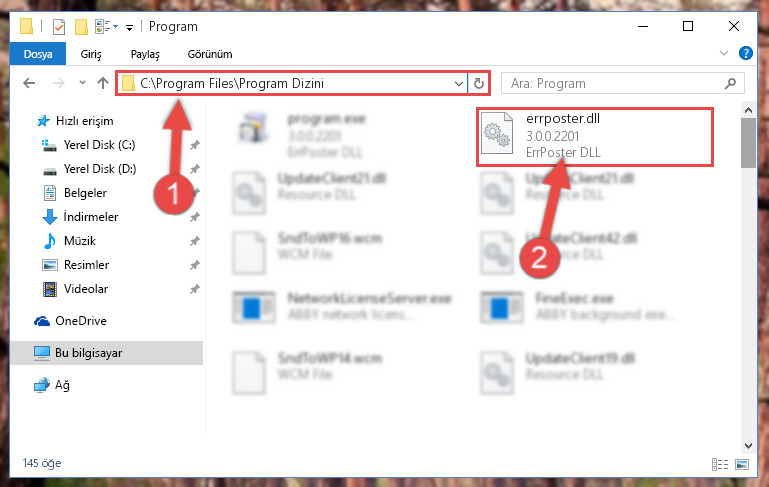
Task: Click the vertical scrollbar down arrow
Action: click(748, 445)
